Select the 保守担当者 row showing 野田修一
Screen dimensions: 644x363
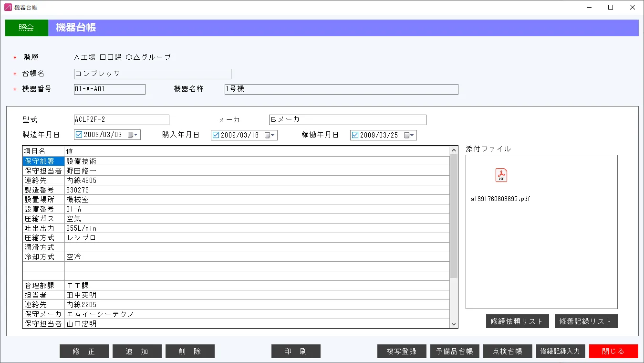pos(143,171)
